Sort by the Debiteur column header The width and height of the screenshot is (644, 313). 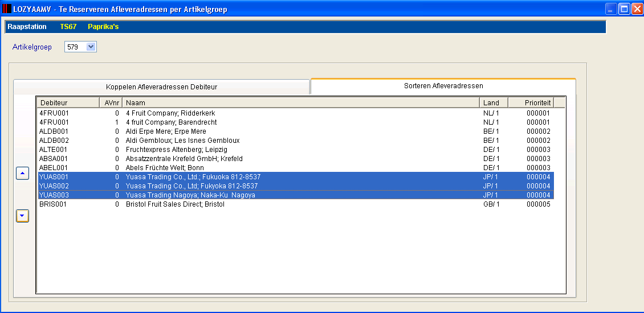click(x=68, y=102)
